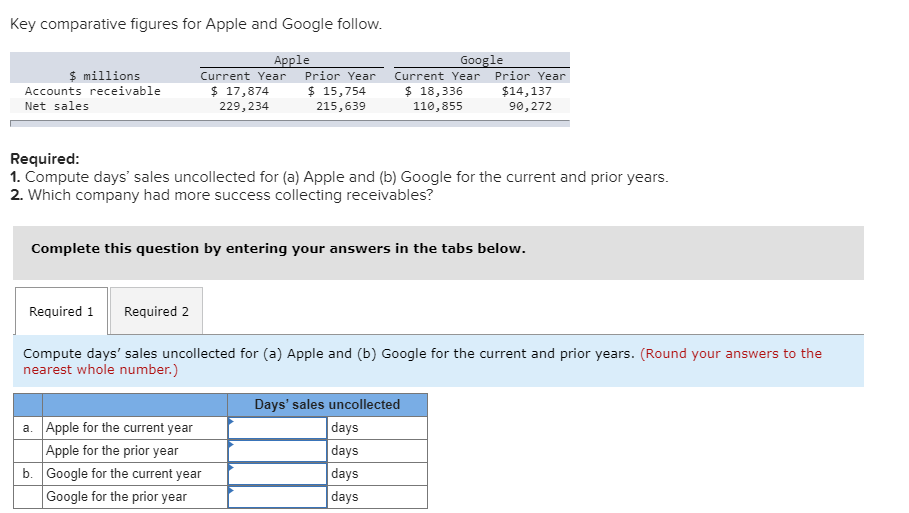Click the 'Apple' company header
909x513 pixels.
pyautogui.click(x=292, y=60)
